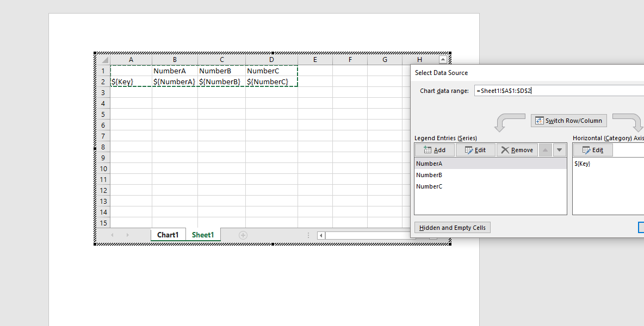
Task: Select the corner Select All triangle
Action: [103, 59]
